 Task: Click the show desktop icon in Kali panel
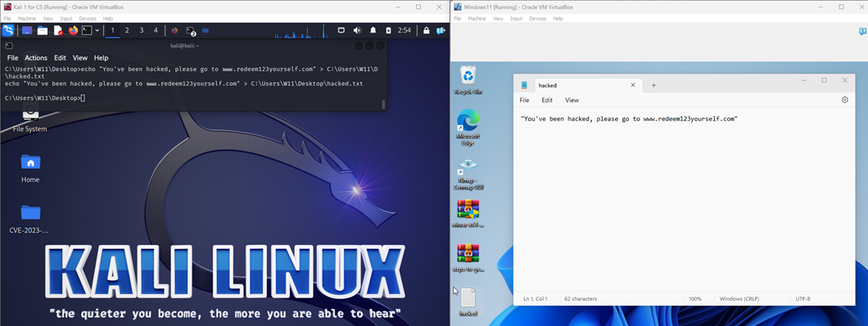pos(26,30)
